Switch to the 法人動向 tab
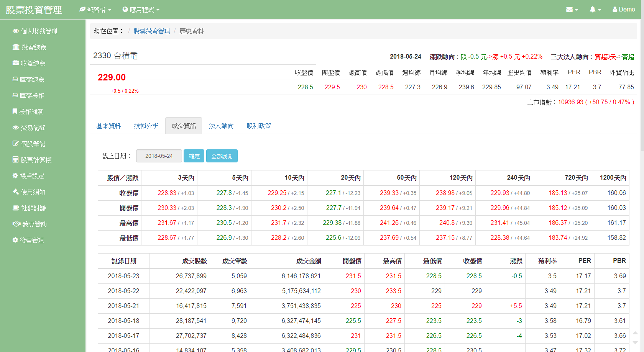The height and width of the screenshot is (352, 644). tap(221, 126)
